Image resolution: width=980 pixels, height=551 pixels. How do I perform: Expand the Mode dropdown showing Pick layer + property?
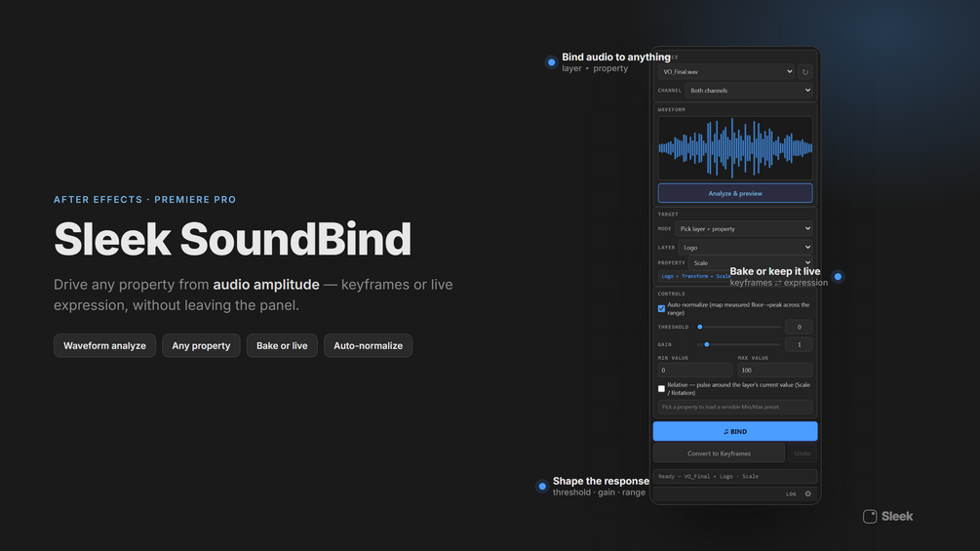744,228
